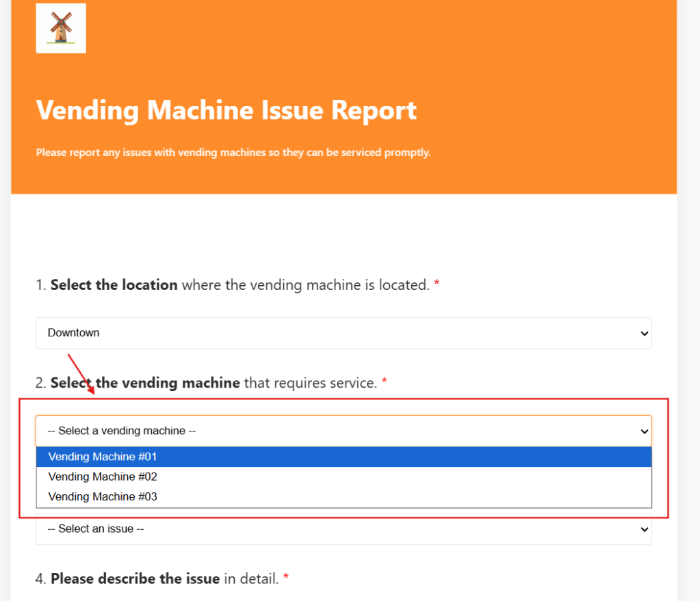Click the orange header subtitle text
700x601 pixels.
(x=233, y=152)
